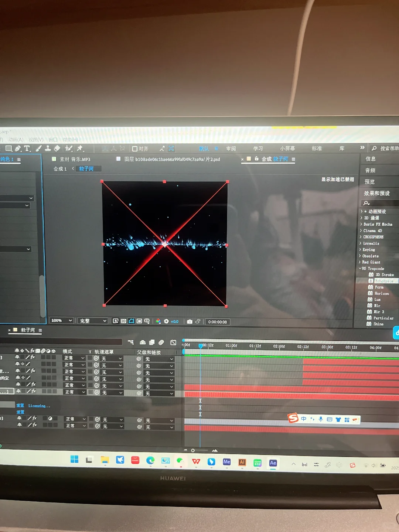
Task: Toggle shy layers hide icon in timeline
Action: pyautogui.click(x=143, y=342)
